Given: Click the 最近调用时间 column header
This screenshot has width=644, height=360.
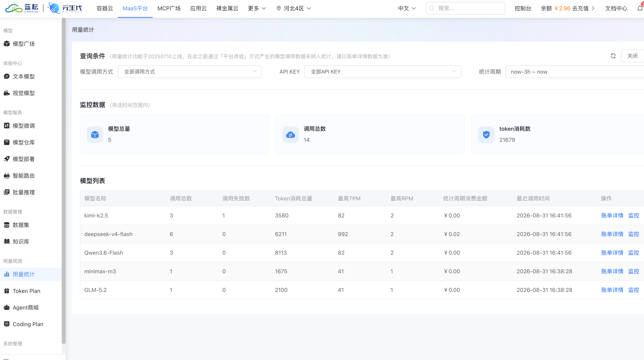Looking at the screenshot, I should tap(533, 199).
